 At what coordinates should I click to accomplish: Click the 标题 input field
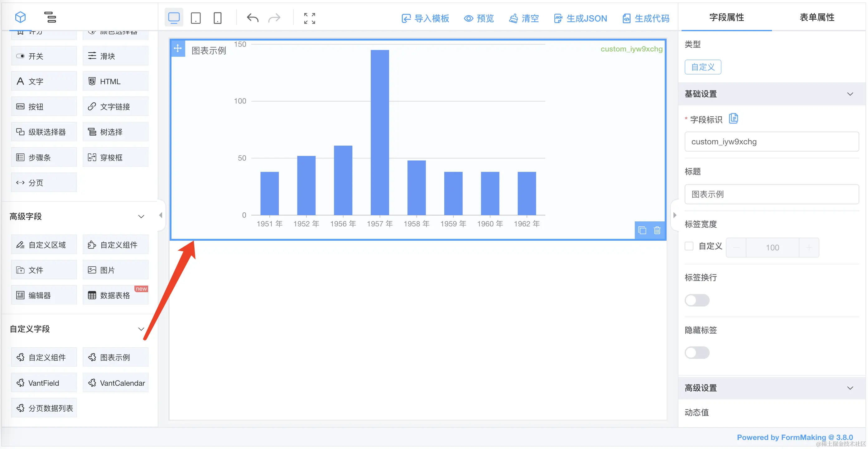[772, 194]
